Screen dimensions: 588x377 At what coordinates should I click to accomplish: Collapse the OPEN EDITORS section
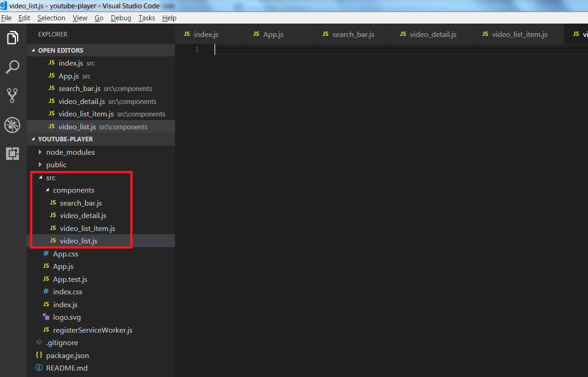pyautogui.click(x=101, y=50)
